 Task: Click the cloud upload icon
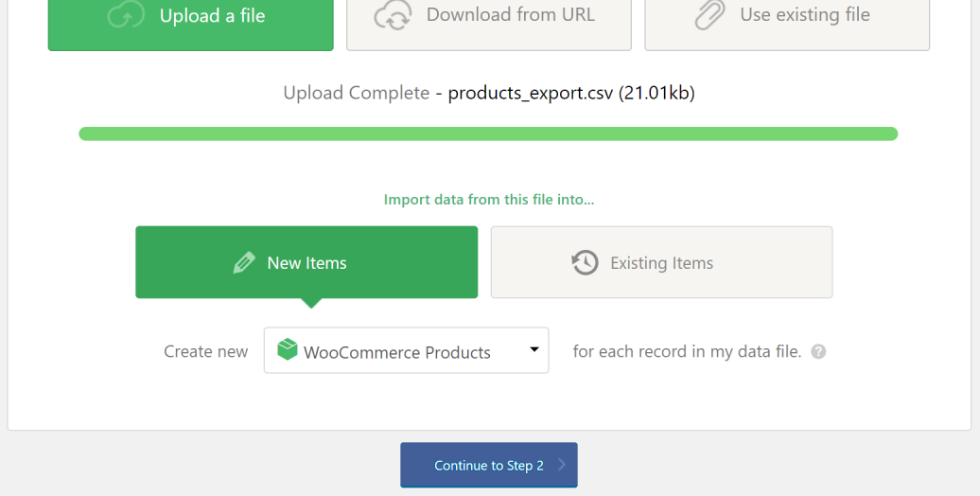coord(126,15)
